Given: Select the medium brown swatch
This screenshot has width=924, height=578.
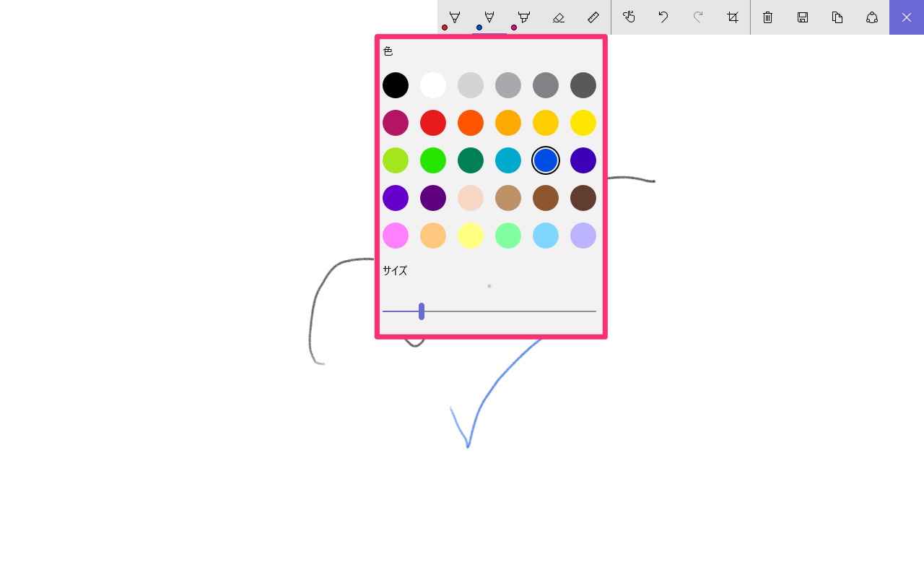Looking at the screenshot, I should [x=546, y=198].
